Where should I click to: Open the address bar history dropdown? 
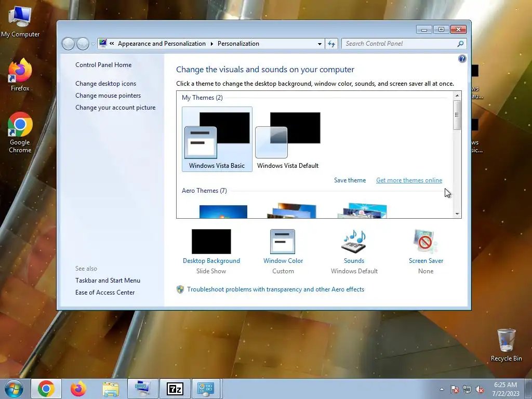click(320, 44)
